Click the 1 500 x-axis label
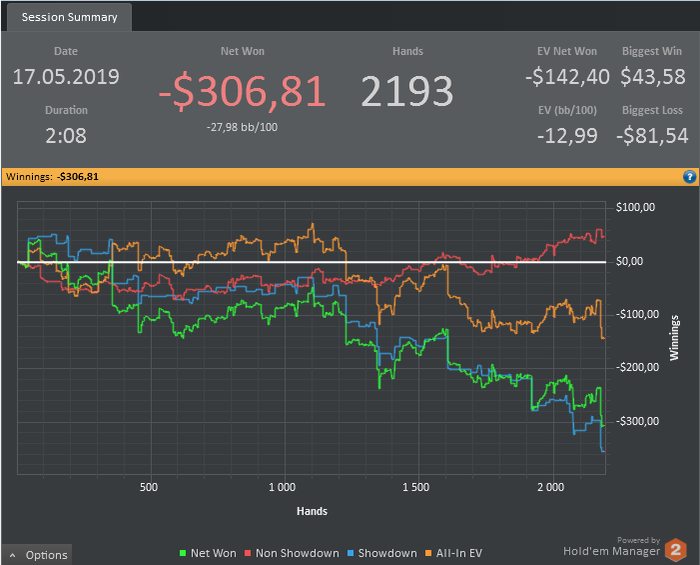The height and width of the screenshot is (565, 700). tap(416, 487)
